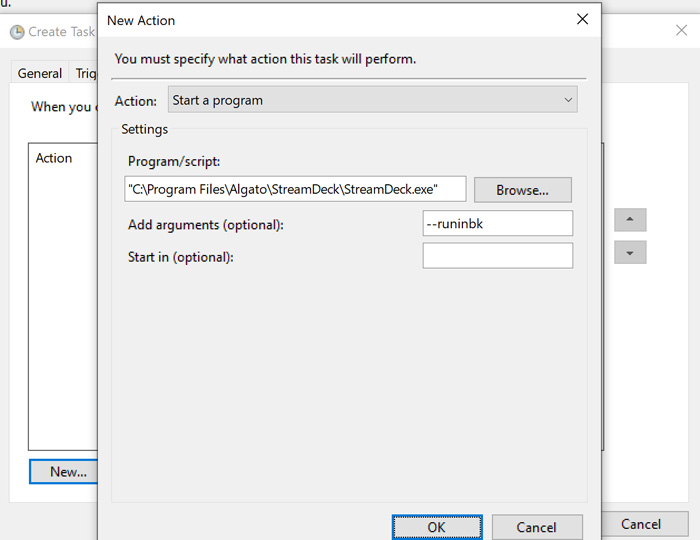Close the New Action dialog with X
The height and width of the screenshot is (540, 700).
point(582,19)
